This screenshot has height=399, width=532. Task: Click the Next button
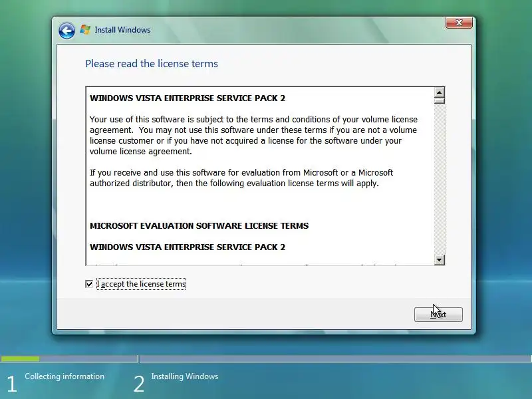(x=438, y=315)
